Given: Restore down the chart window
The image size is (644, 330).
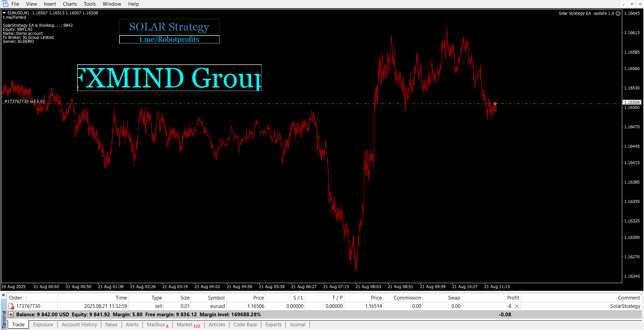Looking at the screenshot, I should (x=632, y=4).
